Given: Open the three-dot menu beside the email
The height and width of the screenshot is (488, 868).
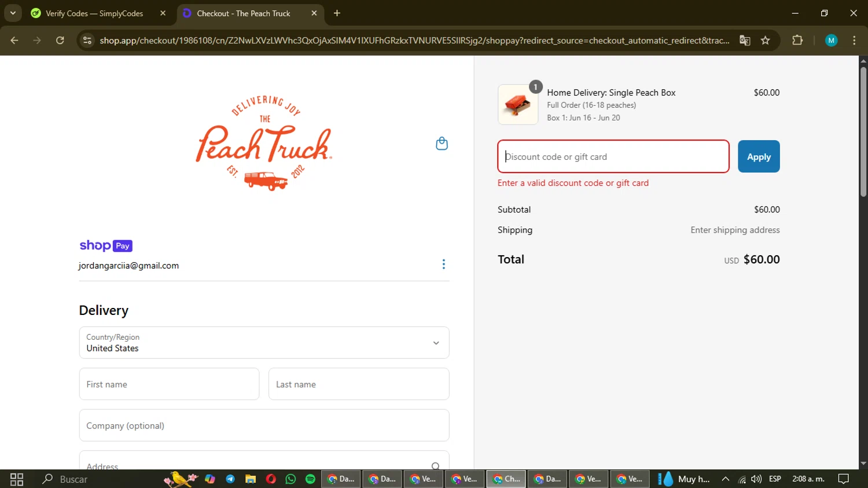Looking at the screenshot, I should pos(443,264).
